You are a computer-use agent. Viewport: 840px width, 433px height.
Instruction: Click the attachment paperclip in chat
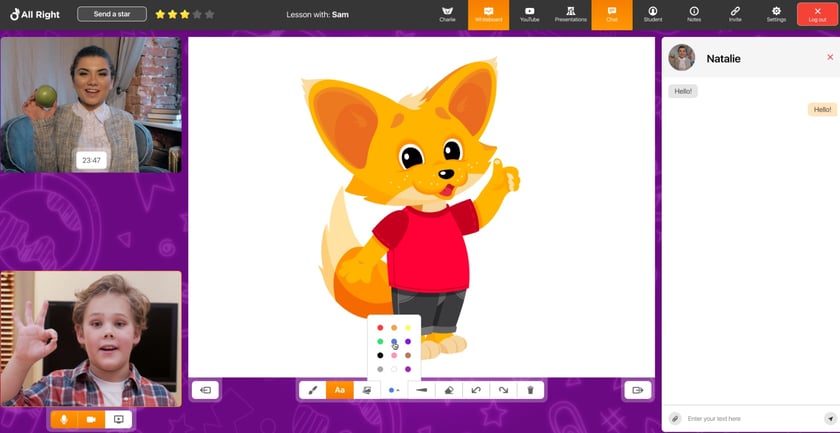(676, 418)
